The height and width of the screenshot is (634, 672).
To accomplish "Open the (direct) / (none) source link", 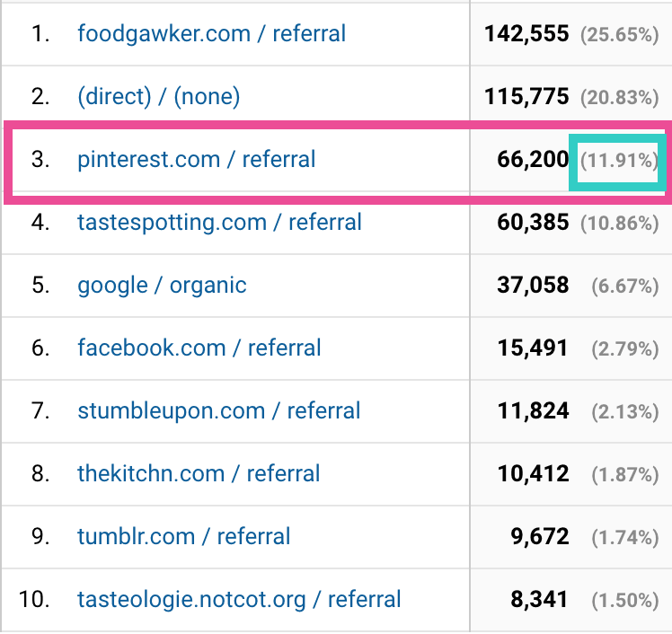I will click(x=159, y=96).
